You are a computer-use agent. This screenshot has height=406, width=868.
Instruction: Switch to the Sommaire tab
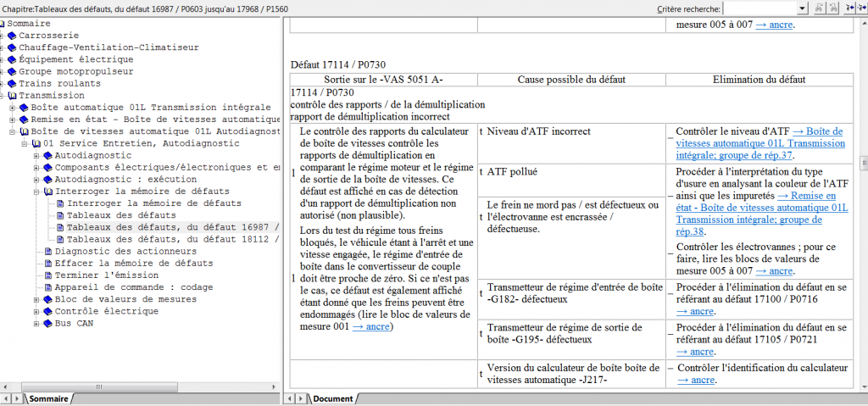tap(47, 398)
